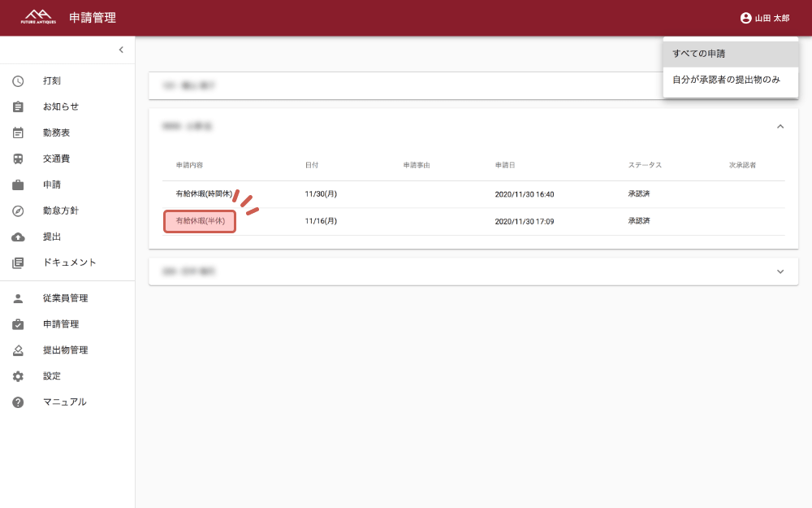Click the Future Antiques logo
812x508 pixels.
point(39,17)
